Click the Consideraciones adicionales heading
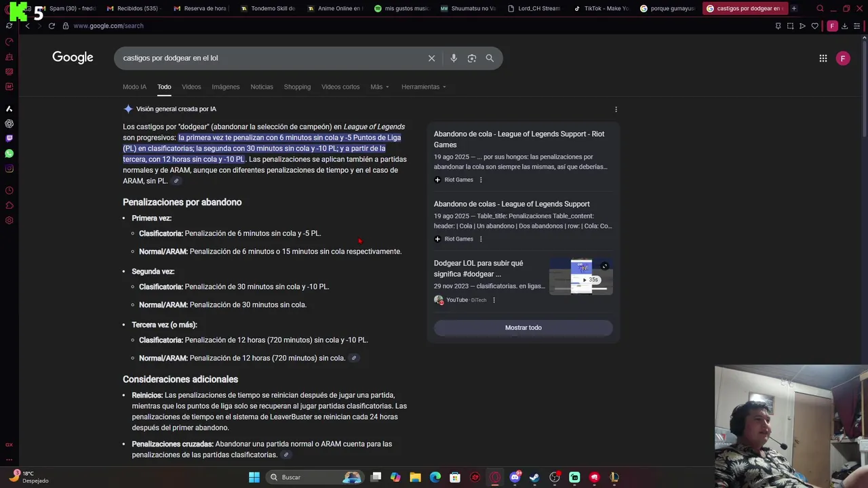The image size is (868, 488). [x=180, y=380]
